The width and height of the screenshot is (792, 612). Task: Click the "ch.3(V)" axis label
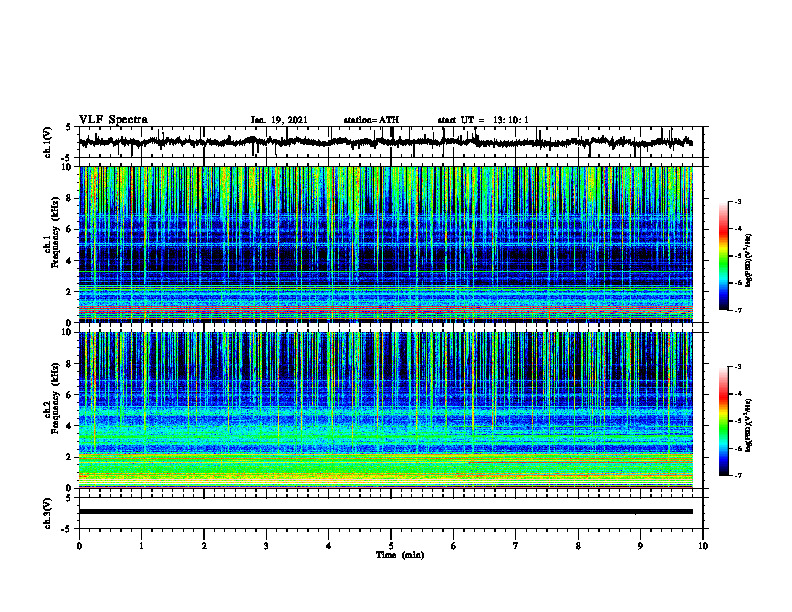coord(48,513)
